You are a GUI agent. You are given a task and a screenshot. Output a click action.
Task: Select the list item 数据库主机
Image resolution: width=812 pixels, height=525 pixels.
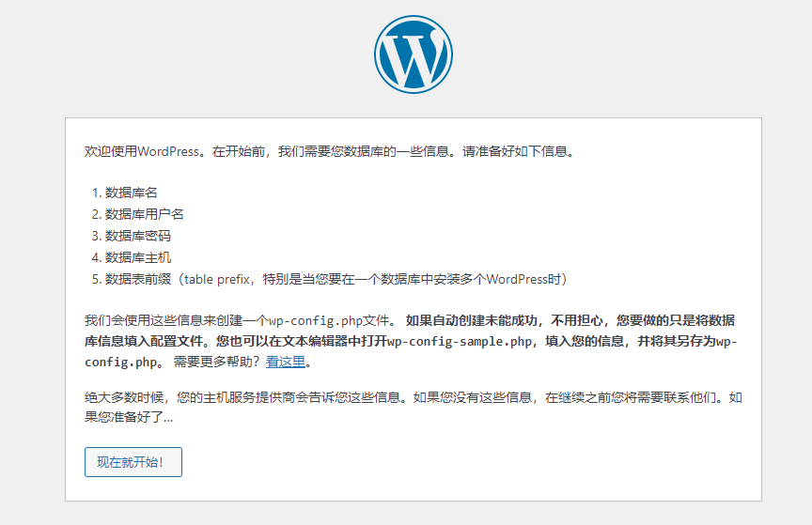click(138, 257)
